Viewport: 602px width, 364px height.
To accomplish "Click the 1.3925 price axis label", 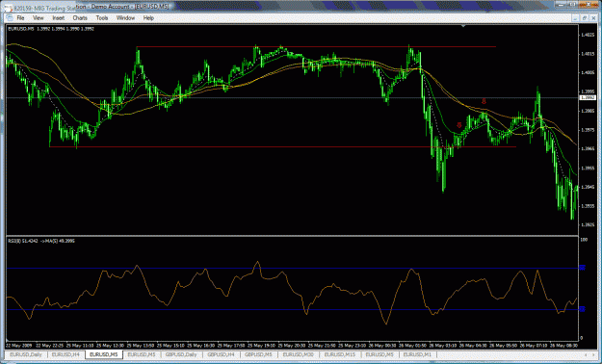I will (588, 224).
